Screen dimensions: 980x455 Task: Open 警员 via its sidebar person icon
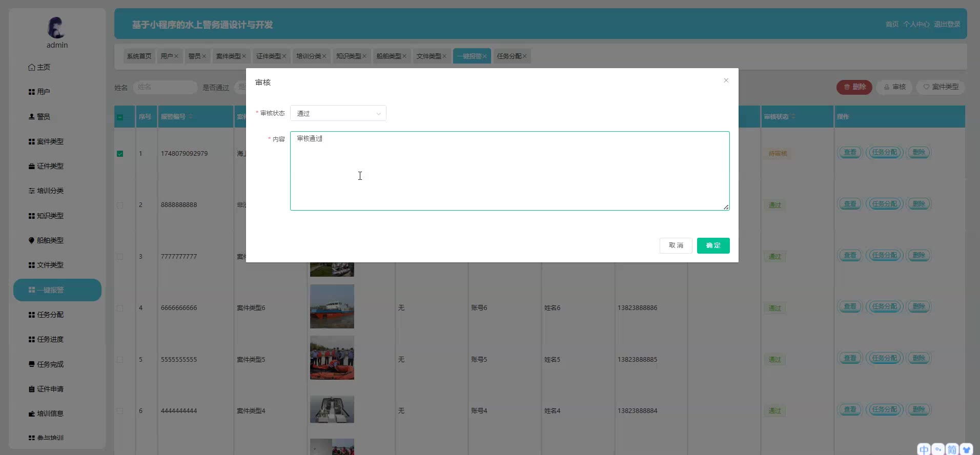(32, 116)
